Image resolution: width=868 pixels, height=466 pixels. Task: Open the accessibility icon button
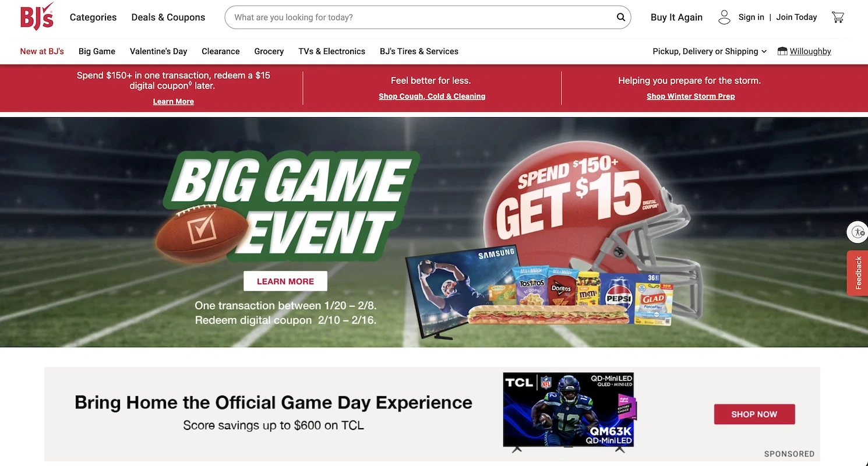pyautogui.click(x=858, y=232)
